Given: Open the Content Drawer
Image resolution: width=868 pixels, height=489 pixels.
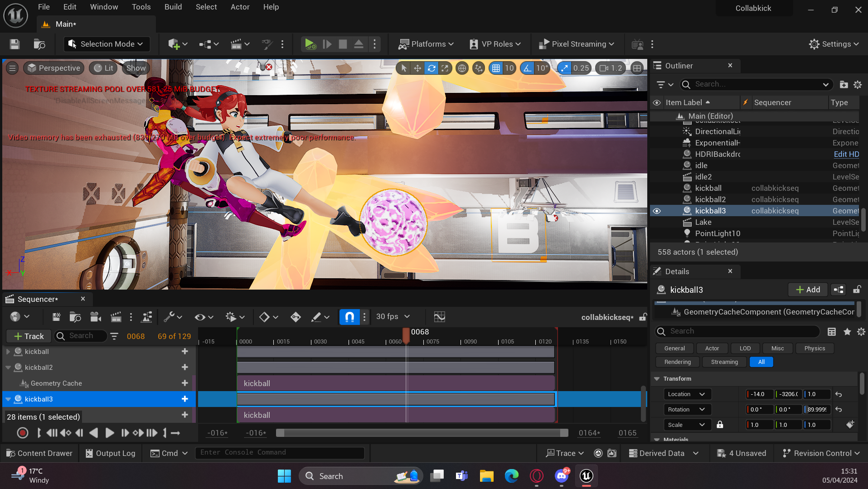Looking at the screenshot, I should [x=39, y=453].
